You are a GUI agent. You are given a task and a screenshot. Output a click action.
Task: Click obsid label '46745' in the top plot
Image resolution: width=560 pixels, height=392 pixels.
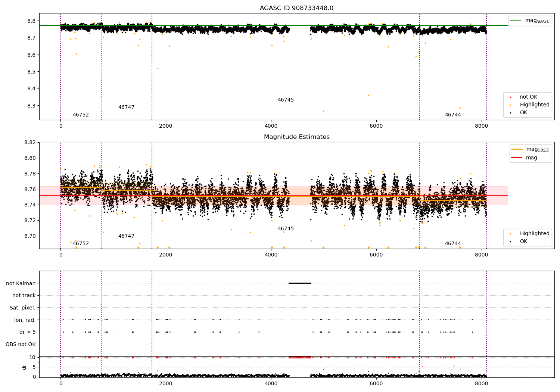[286, 100]
